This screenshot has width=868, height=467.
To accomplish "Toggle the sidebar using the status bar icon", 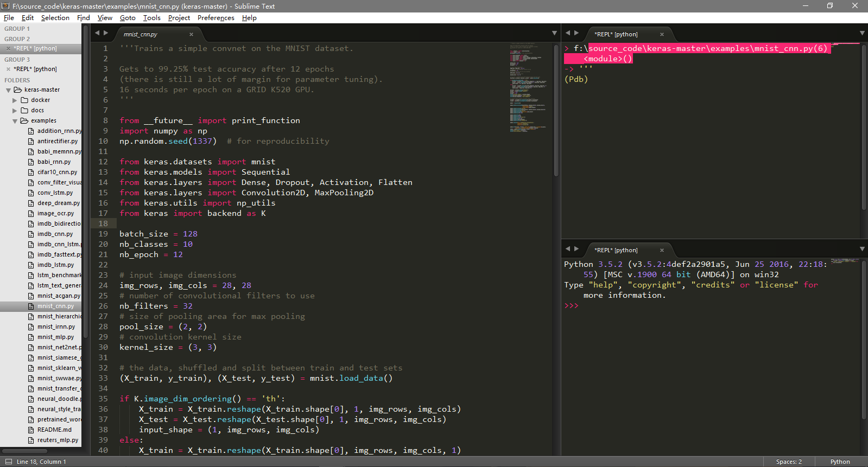I will tap(8, 462).
